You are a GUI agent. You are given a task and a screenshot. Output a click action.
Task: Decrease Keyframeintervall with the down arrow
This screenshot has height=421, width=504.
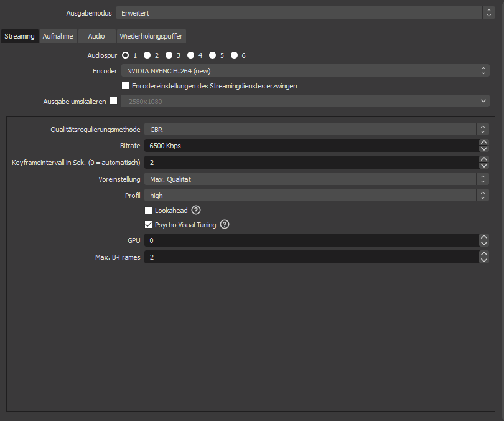coord(484,166)
